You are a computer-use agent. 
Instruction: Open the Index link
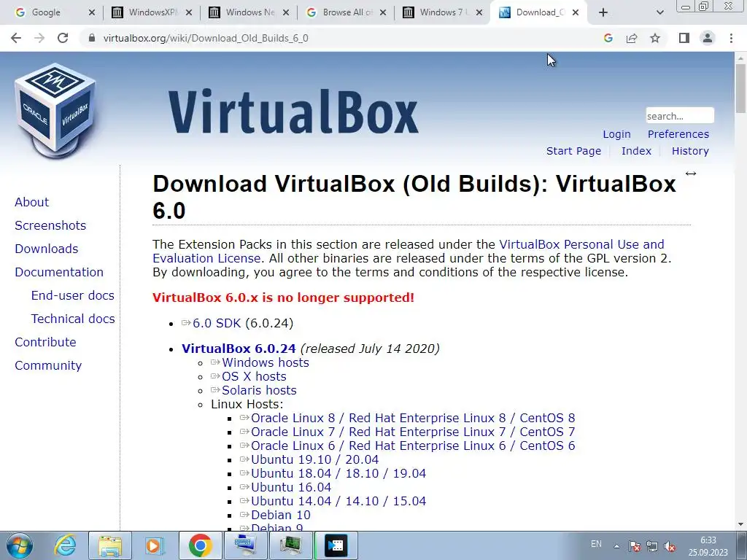tap(636, 151)
